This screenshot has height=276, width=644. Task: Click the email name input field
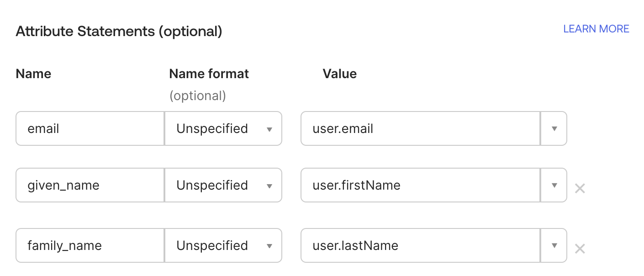90,129
